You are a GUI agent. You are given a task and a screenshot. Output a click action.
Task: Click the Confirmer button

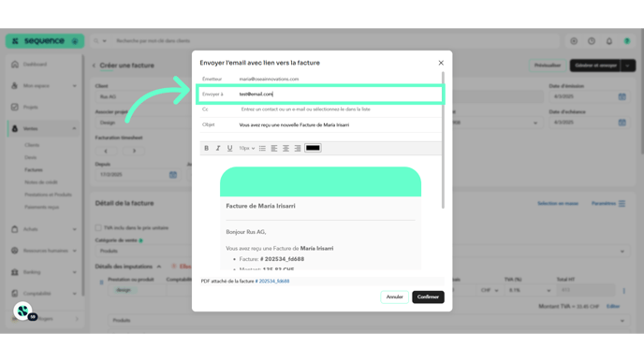[428, 297]
